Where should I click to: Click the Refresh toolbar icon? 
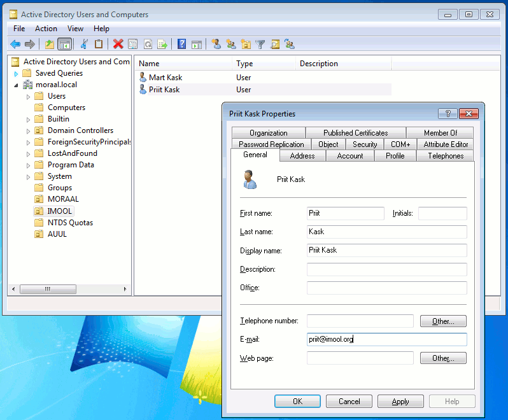pyautogui.click(x=148, y=44)
